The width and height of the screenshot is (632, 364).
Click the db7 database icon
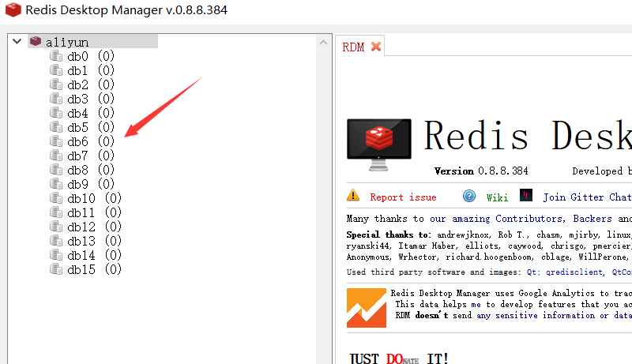click(x=56, y=156)
